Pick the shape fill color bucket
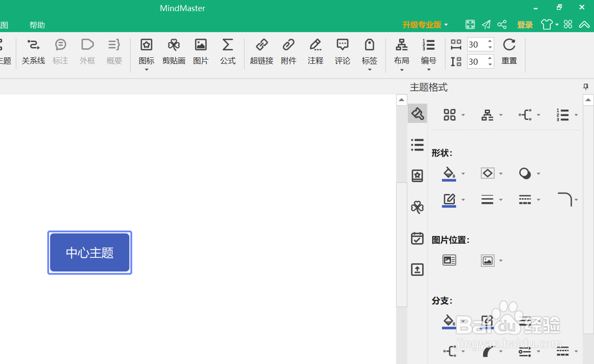The height and width of the screenshot is (364, 594). pyautogui.click(x=449, y=174)
